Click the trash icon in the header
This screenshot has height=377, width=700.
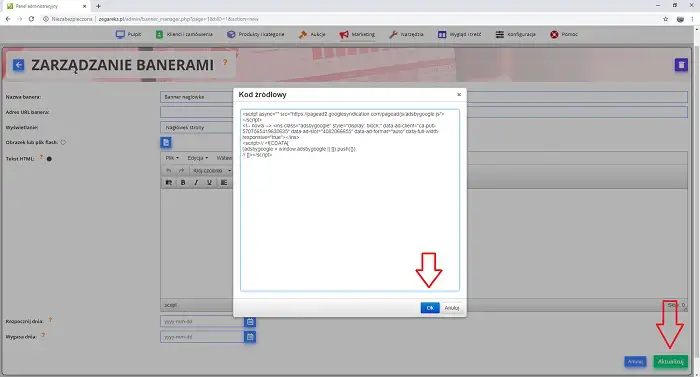tap(681, 65)
